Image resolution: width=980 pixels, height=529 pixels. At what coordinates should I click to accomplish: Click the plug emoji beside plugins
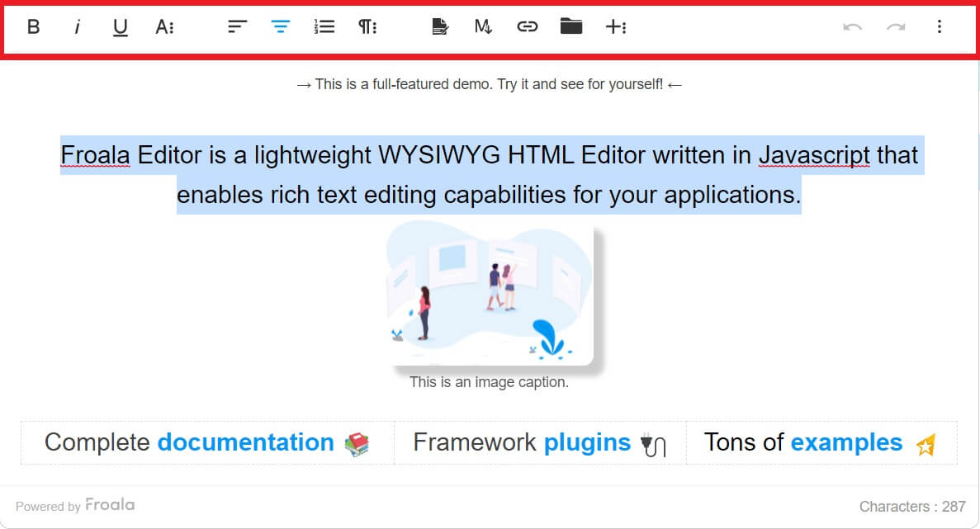tap(653, 444)
